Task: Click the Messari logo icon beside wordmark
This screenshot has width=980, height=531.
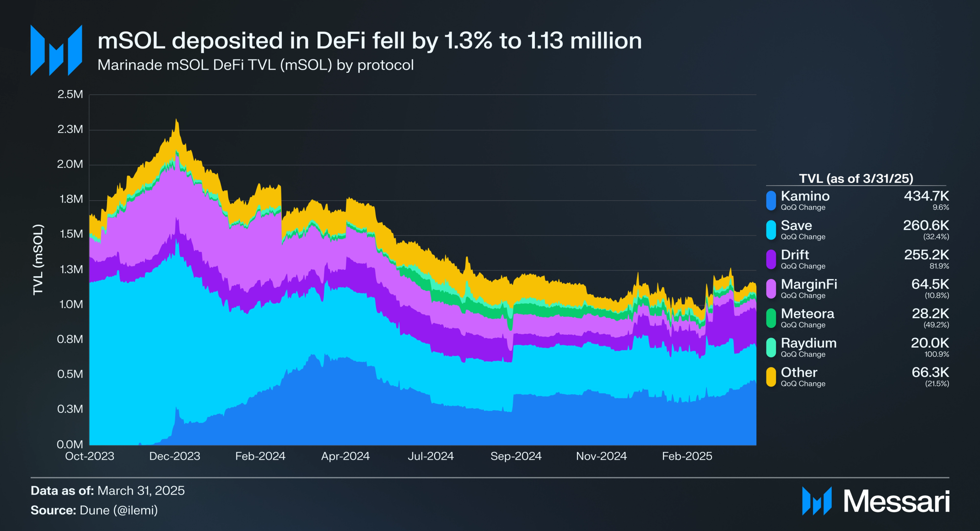Action: coord(817,501)
